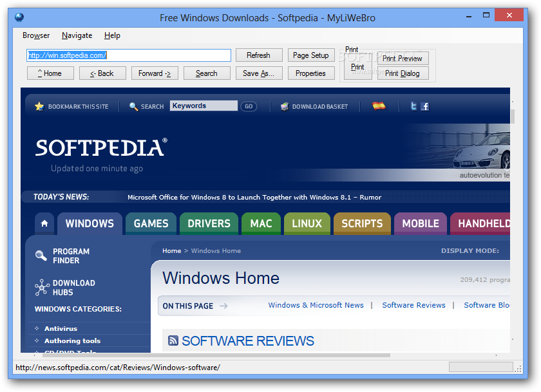Go back with the Back button
Screen dimensions: 541x392
click(102, 73)
